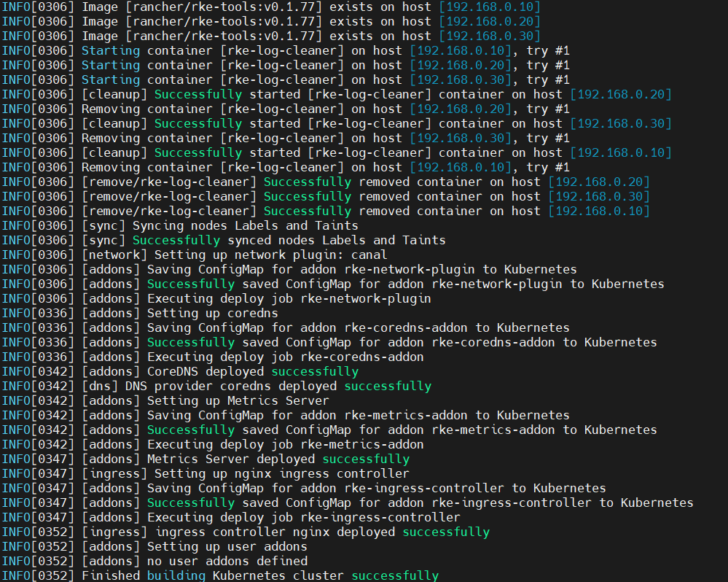Click the 'Finished building Kubernetes cluster successfully' line
Screen dimensions: 728x582
click(221, 575)
